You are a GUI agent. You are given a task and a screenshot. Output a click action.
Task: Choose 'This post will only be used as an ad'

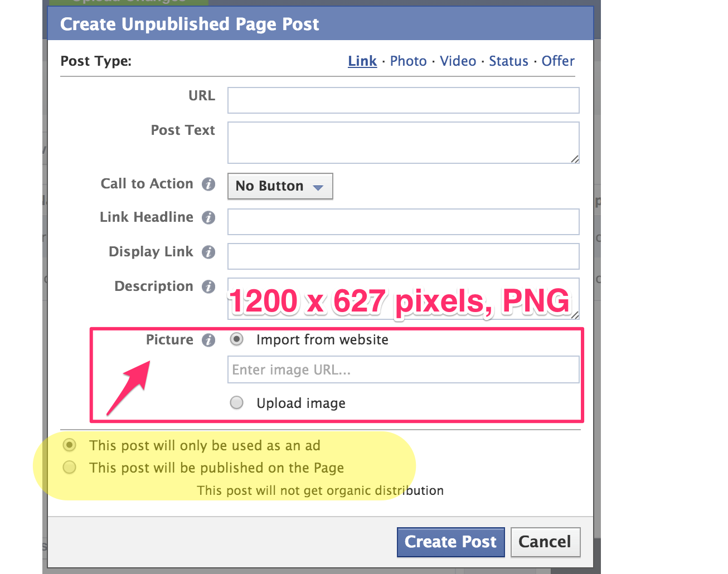(x=70, y=445)
